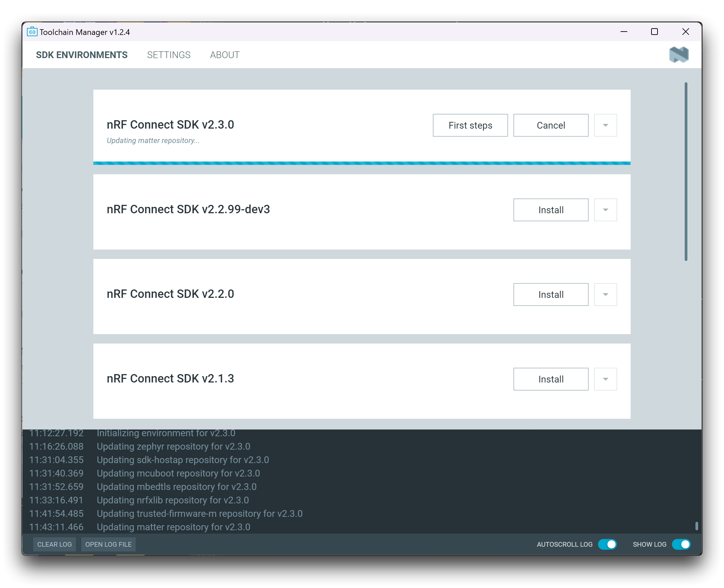Screen dimensions: 724x588
Task: Minimize the Toolchain Manager window
Action: 624,32
